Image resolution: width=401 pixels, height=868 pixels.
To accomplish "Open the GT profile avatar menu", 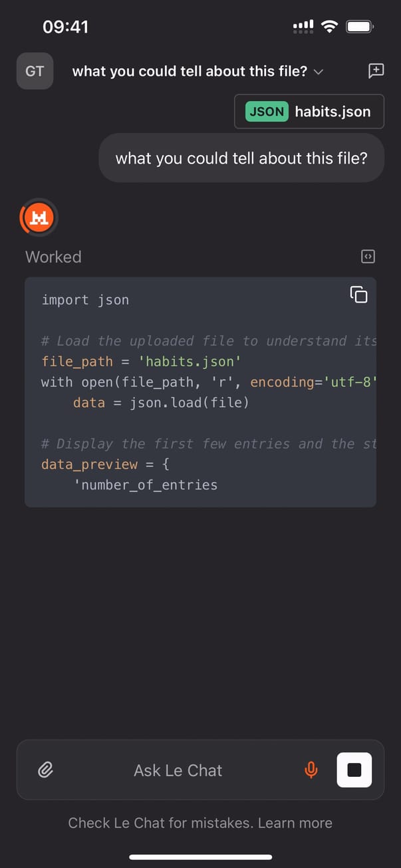I will click(35, 71).
